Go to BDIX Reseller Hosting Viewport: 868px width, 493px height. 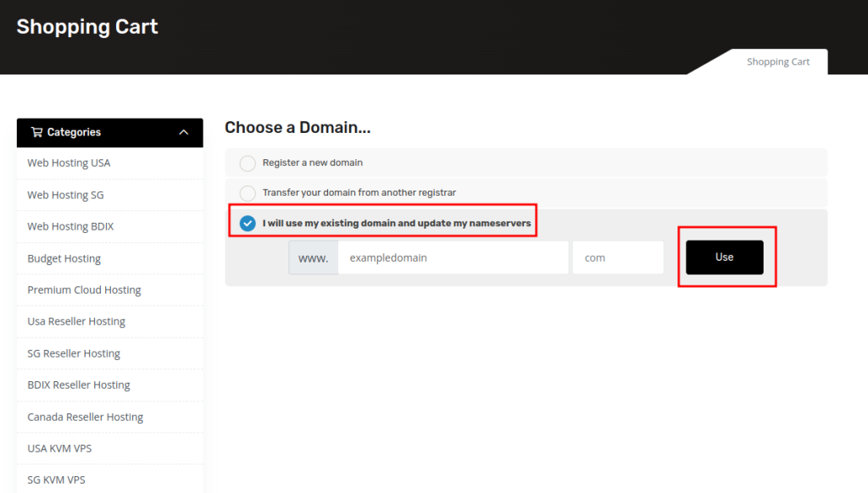pos(79,385)
